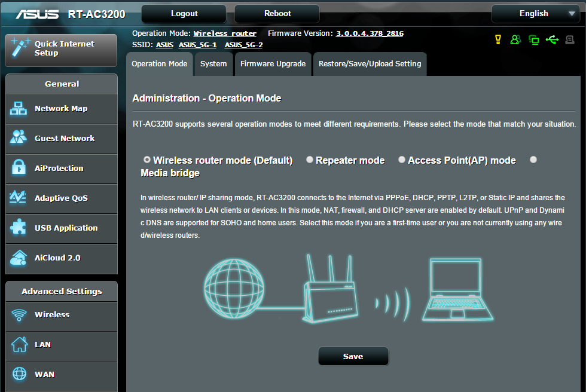586x392 pixels.
Task: Click the laptop illustration in diagram
Action: (457, 290)
